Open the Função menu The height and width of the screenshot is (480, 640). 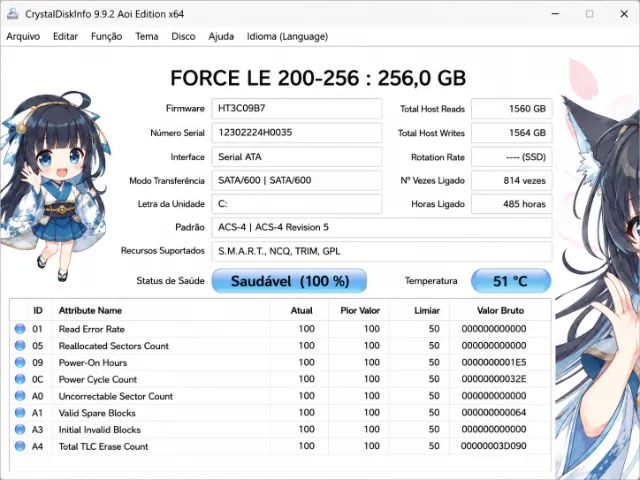click(x=107, y=37)
